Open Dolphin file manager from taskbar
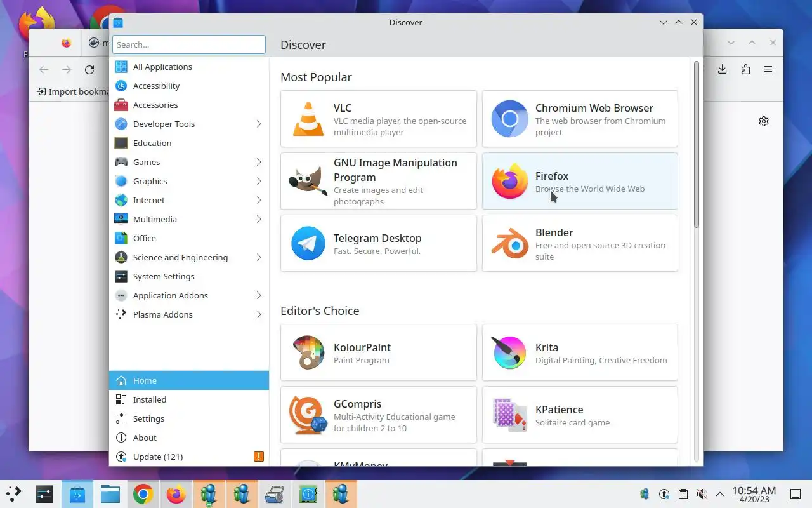Screen dimensions: 812x508 110,494
